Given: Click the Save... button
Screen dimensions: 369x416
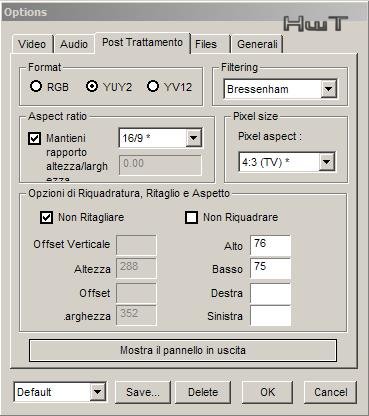Looking at the screenshot, I should click(x=143, y=392).
